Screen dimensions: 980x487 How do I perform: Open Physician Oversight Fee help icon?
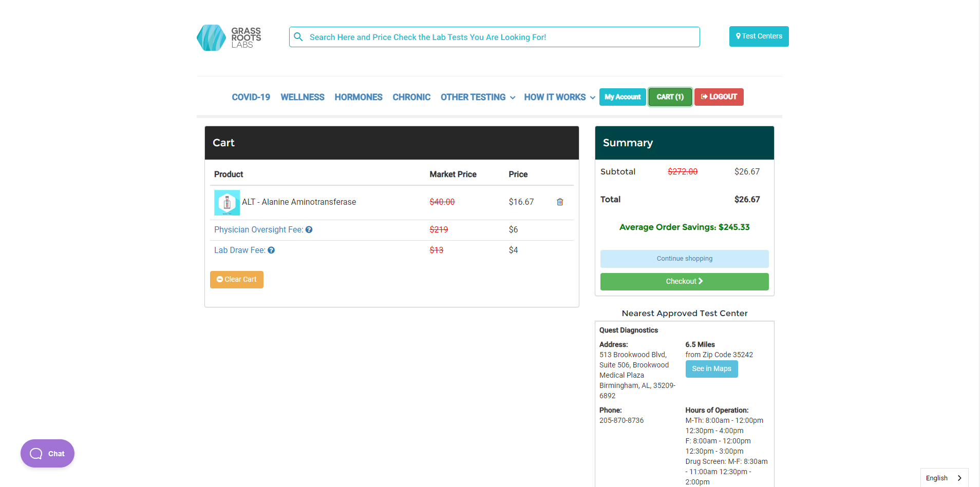[309, 230]
